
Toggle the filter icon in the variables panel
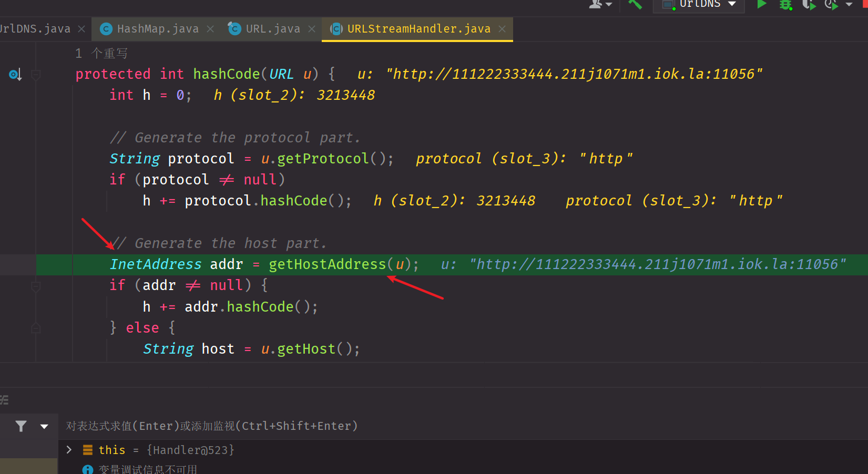click(x=21, y=426)
